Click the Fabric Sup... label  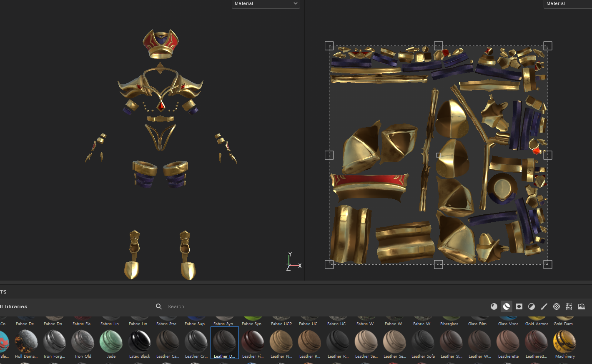[x=196, y=324]
